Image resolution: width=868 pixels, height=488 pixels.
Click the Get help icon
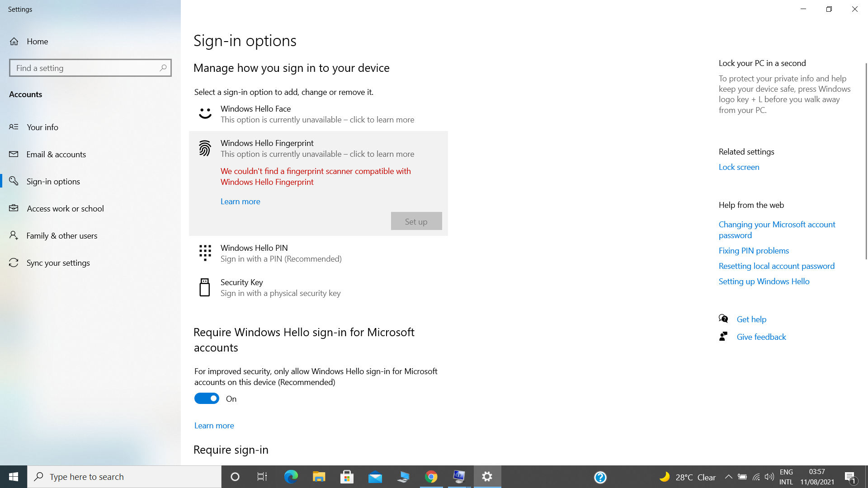pos(724,319)
